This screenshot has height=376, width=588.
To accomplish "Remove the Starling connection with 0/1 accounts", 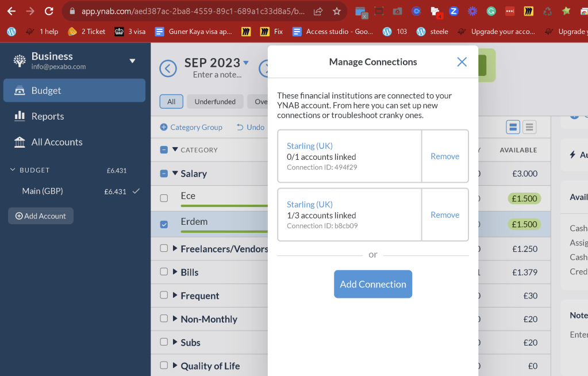I will [445, 156].
